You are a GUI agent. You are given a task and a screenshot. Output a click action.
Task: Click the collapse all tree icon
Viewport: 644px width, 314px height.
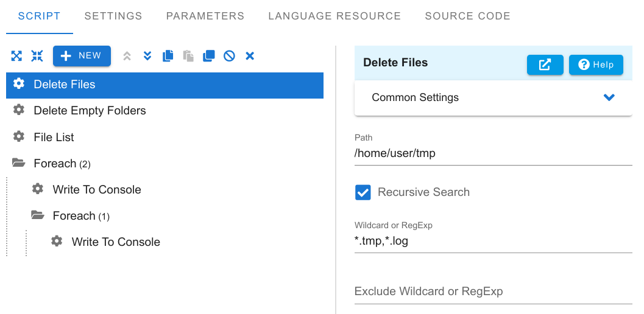pyautogui.click(x=37, y=56)
